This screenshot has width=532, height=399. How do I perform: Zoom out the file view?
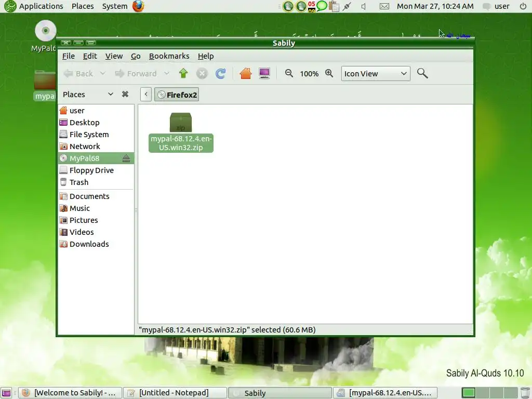coord(289,73)
